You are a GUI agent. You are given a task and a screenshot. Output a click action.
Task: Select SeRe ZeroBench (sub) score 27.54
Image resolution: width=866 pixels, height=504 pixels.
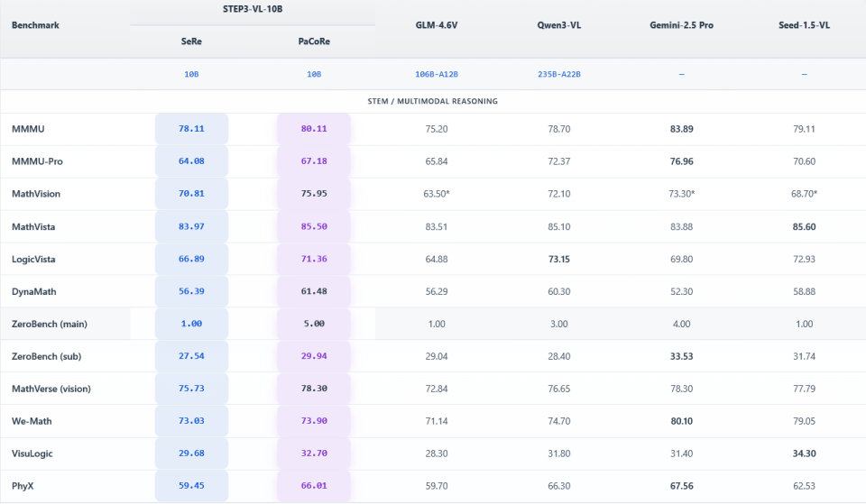pos(191,356)
